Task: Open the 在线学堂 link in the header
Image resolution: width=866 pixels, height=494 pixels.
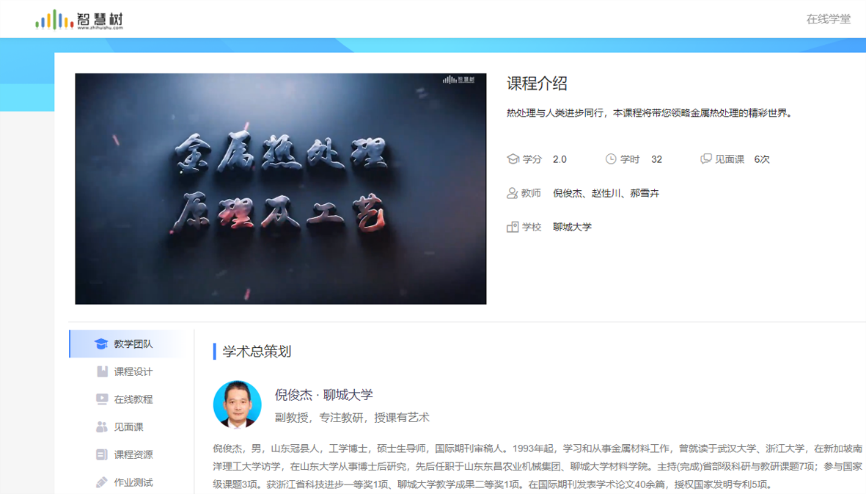Action: (x=828, y=19)
